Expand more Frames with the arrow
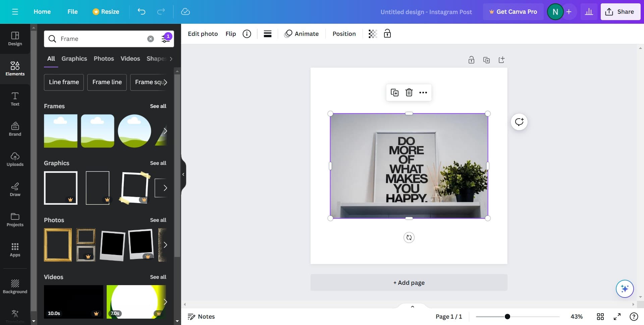The image size is (644, 325). coord(165,131)
